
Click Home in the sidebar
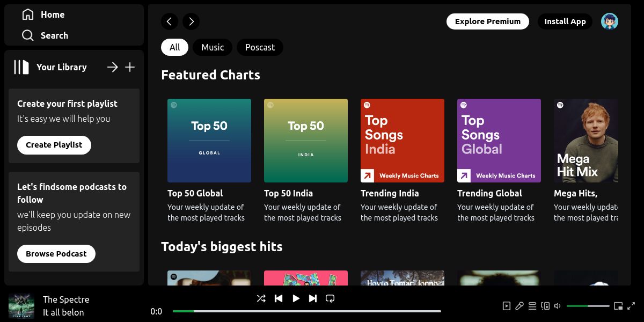point(53,14)
